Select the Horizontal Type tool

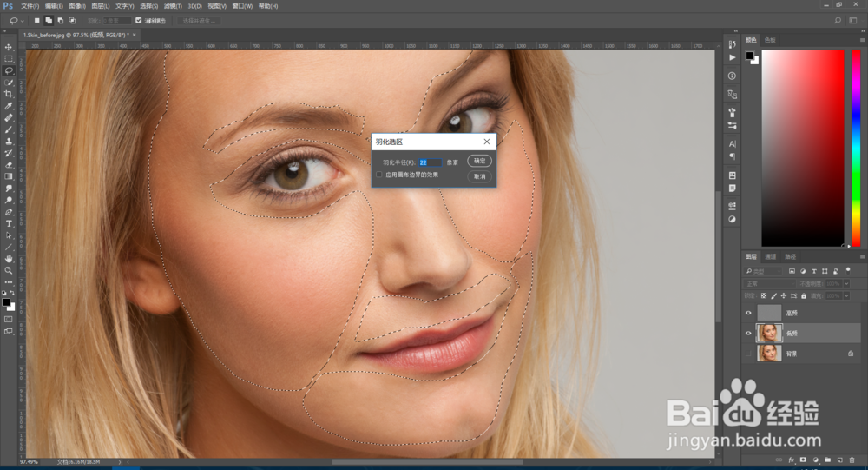(x=9, y=224)
